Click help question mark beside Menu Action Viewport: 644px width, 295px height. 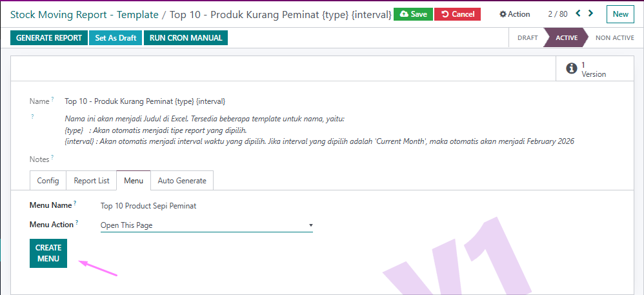[x=77, y=223]
